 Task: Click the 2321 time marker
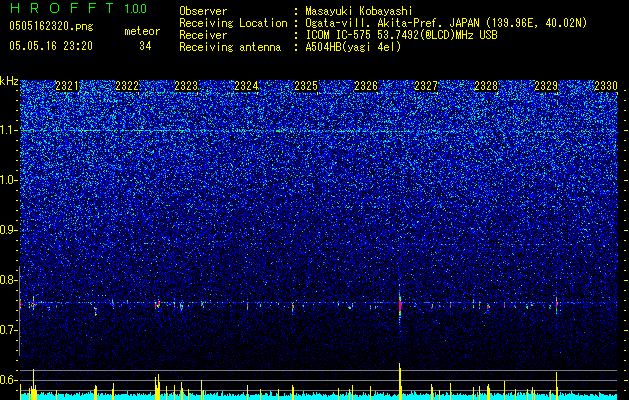[67, 86]
